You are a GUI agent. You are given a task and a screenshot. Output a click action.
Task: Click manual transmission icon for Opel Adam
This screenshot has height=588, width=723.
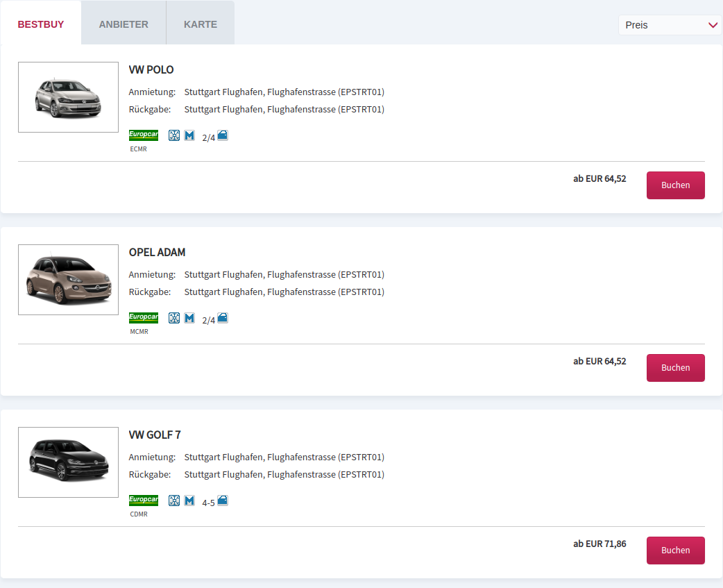[x=189, y=318]
